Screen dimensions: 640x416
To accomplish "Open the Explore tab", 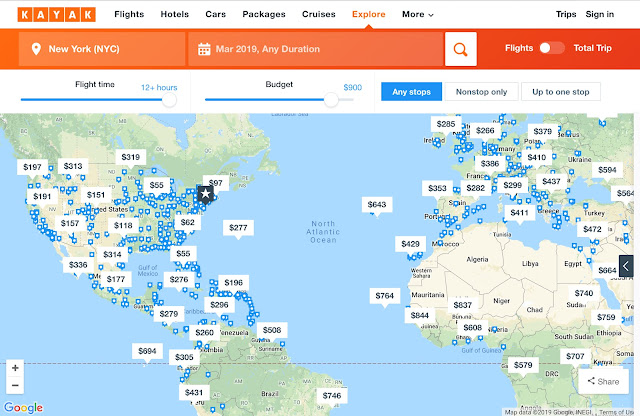I will pos(369,14).
